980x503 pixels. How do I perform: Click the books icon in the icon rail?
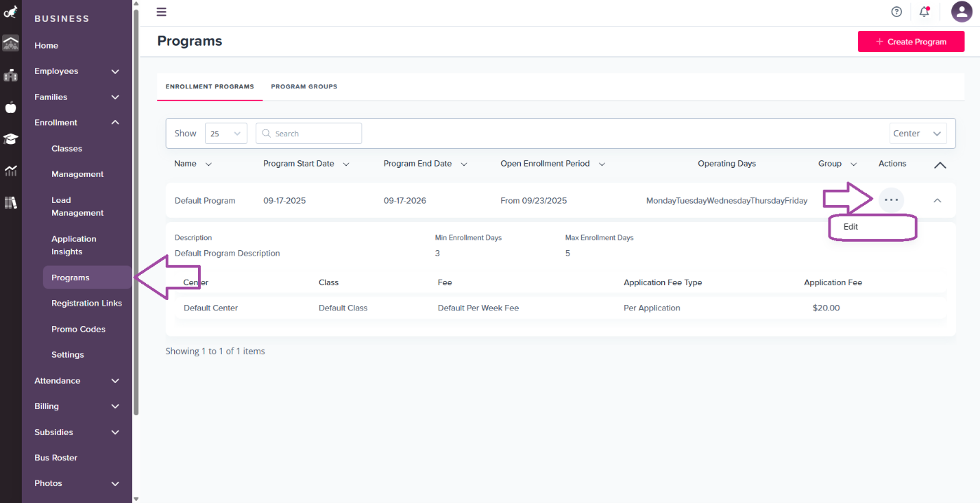pyautogui.click(x=10, y=201)
